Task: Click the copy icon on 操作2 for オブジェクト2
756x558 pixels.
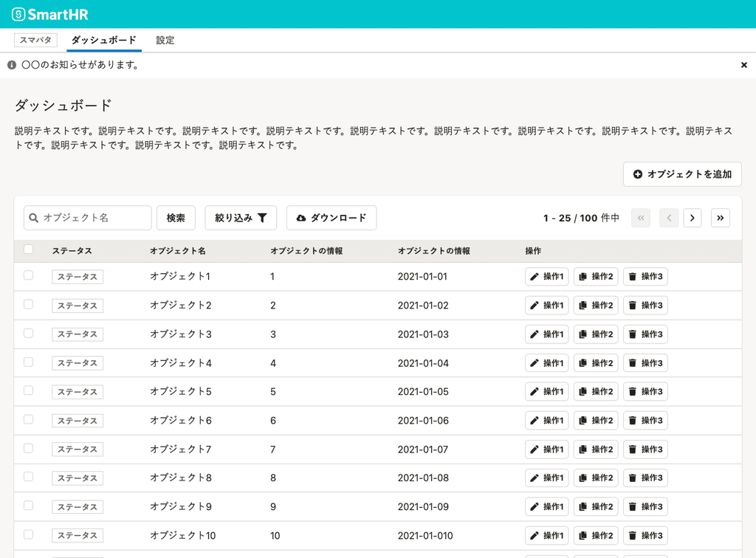Action: (x=584, y=305)
